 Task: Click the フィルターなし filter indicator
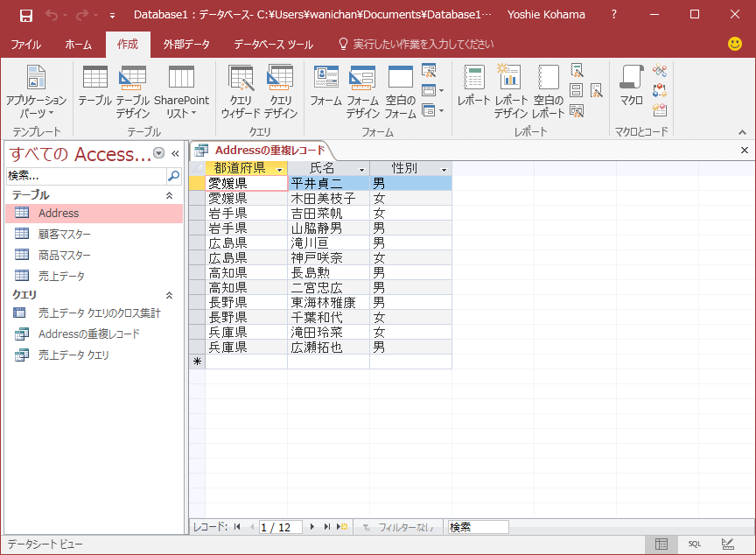tap(399, 528)
